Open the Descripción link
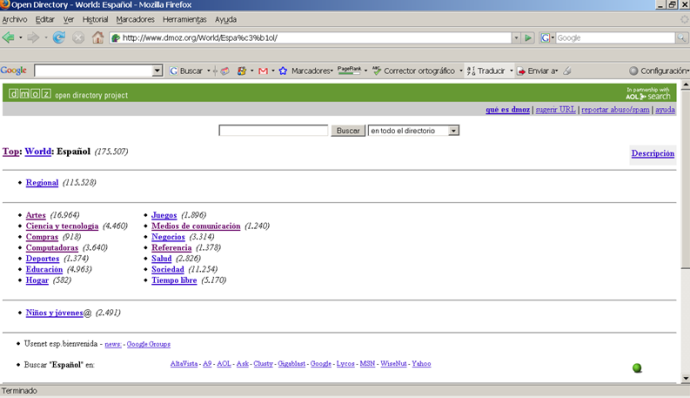 [x=653, y=153]
